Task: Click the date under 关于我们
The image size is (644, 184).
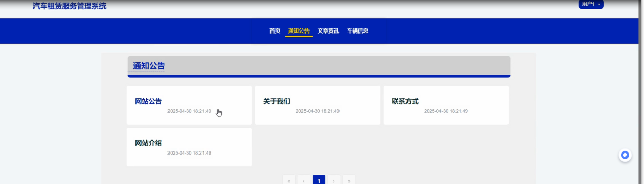Action: (318, 111)
